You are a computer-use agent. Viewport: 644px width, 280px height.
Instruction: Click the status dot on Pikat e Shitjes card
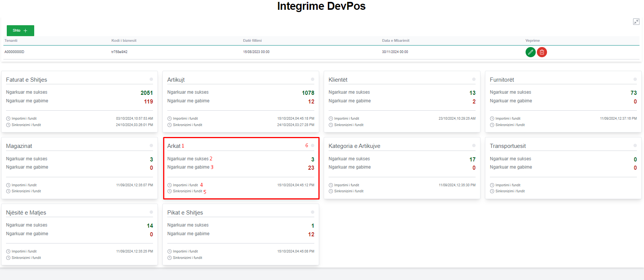coord(312,212)
